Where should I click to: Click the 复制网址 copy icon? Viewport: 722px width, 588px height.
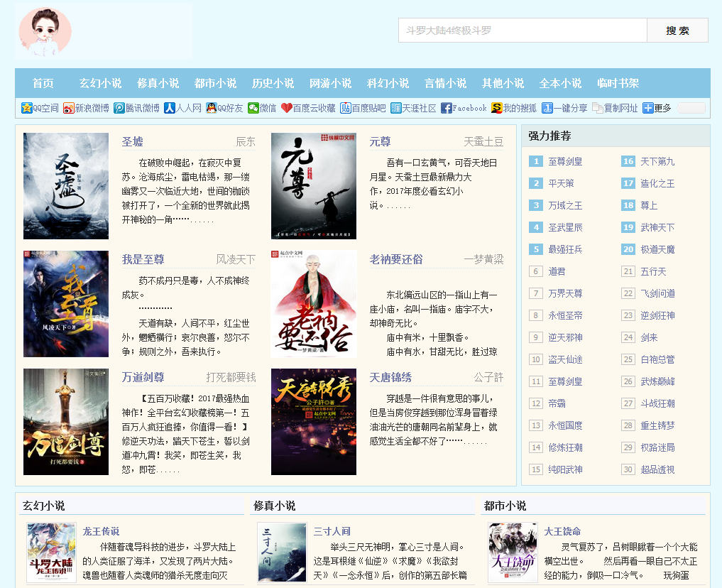[597, 108]
